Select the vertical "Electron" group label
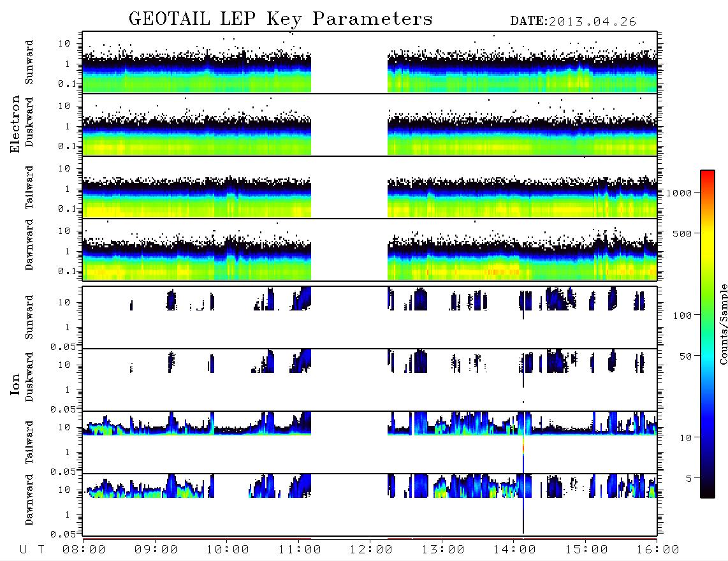728x561 pixels. [x=15, y=124]
